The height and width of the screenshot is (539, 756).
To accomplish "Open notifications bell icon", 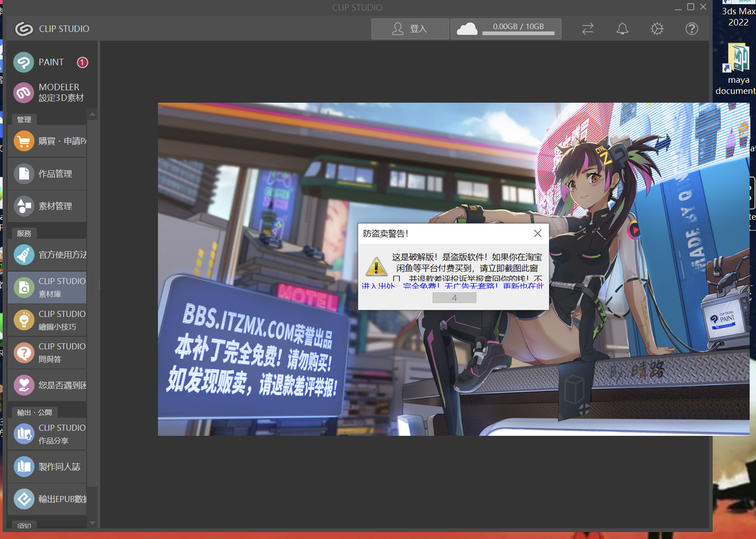I will point(623,29).
